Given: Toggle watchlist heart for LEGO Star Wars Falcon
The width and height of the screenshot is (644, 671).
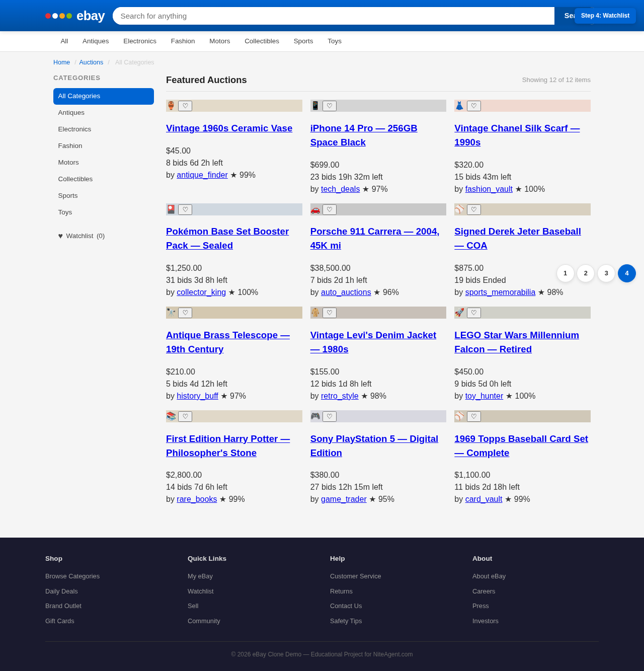Looking at the screenshot, I should coord(474,313).
